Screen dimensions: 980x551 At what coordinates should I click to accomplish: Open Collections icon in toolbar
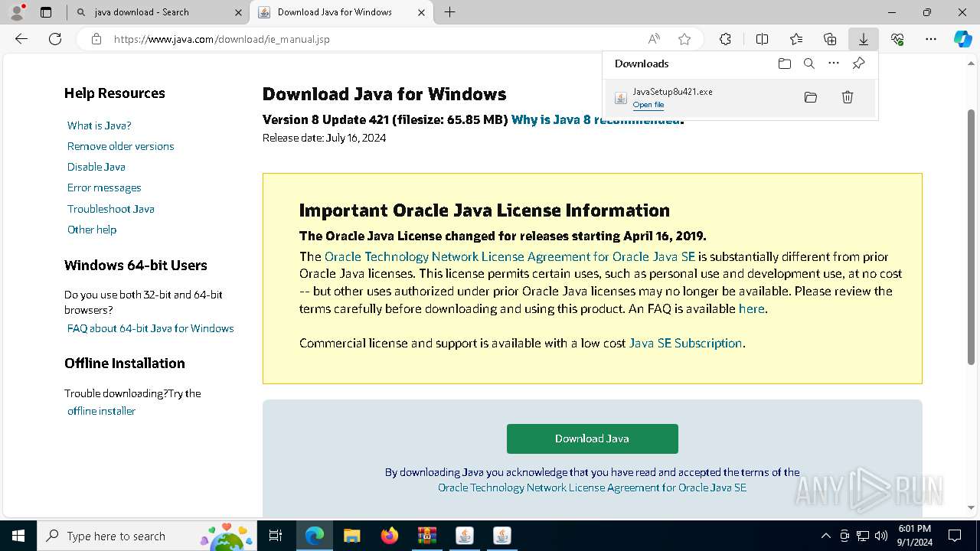[830, 39]
